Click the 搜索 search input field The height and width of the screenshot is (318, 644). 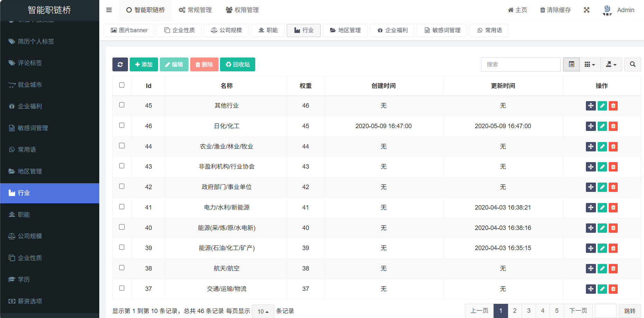tap(521, 64)
